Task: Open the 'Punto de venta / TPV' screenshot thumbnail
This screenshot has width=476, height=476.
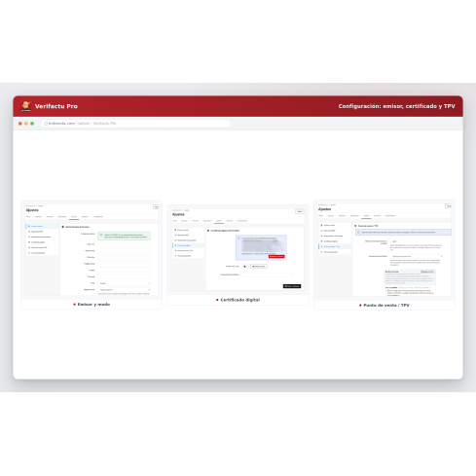Action: pos(384,250)
